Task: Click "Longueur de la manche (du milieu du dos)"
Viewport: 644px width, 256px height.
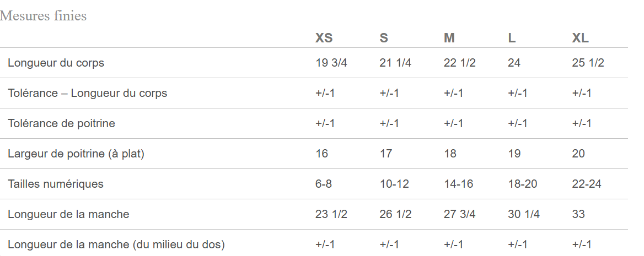Action: point(116,244)
